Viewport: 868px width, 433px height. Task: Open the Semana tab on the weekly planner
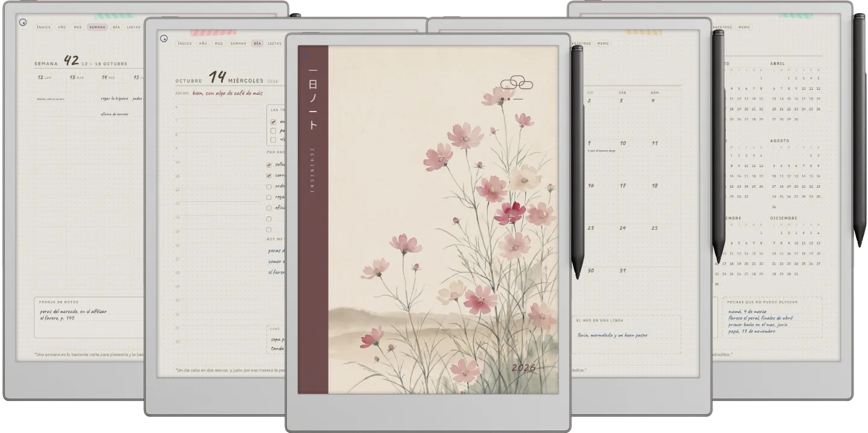pyautogui.click(x=97, y=27)
